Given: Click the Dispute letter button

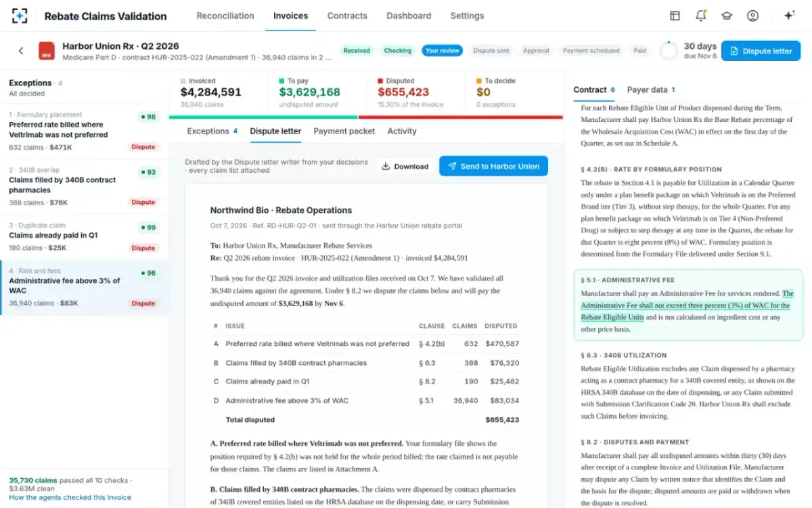Looking at the screenshot, I should coord(761,51).
